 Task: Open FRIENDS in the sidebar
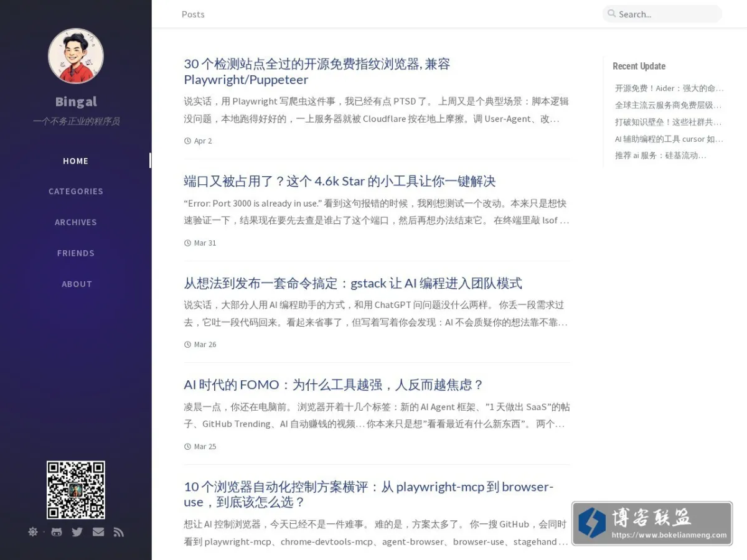tap(76, 253)
